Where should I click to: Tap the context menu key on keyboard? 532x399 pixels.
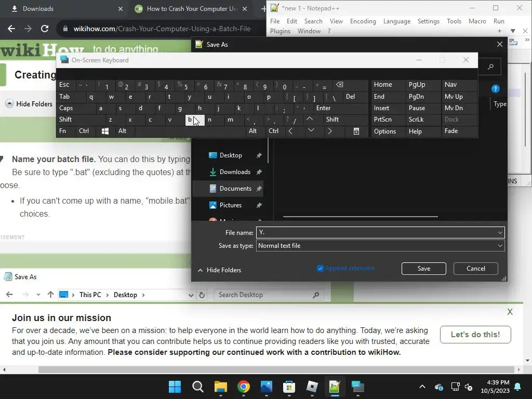pos(356,131)
